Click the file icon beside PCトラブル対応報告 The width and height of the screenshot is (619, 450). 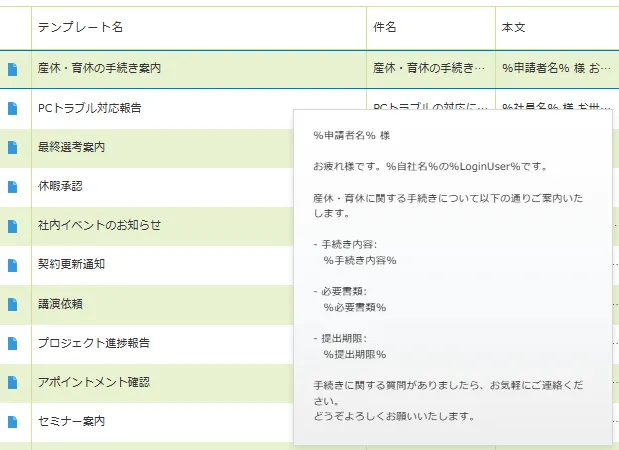point(13,108)
